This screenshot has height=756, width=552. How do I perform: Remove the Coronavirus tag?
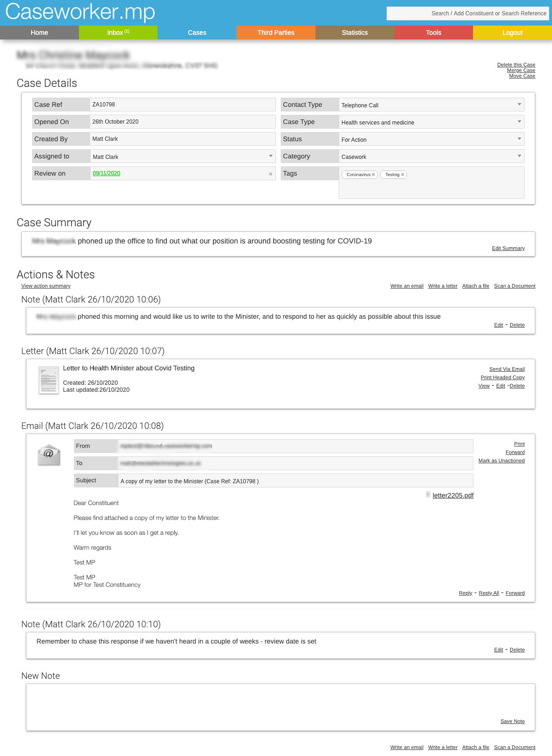tap(373, 175)
